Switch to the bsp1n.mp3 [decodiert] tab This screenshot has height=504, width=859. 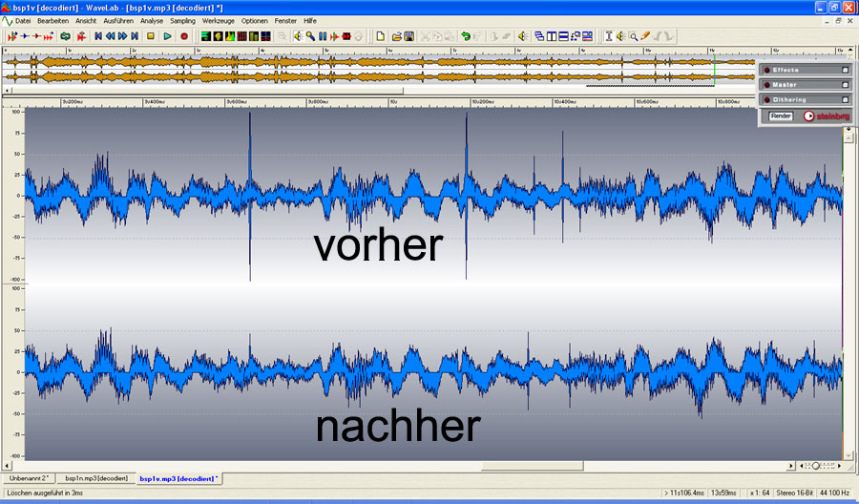pos(96,478)
